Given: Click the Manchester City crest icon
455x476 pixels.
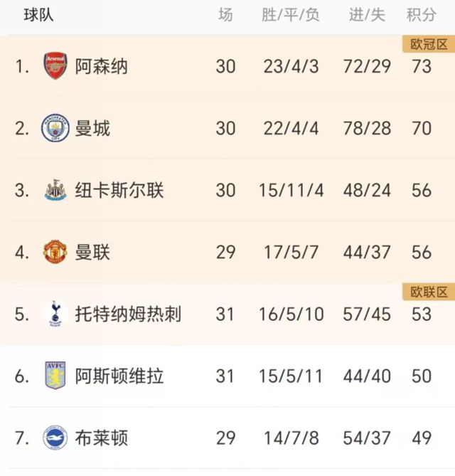Looking at the screenshot, I should [55, 129].
